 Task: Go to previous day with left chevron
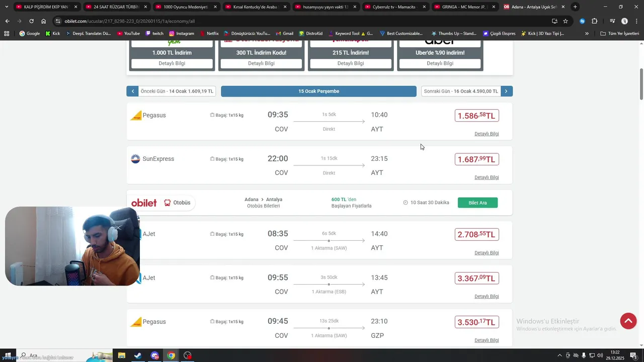(132, 91)
